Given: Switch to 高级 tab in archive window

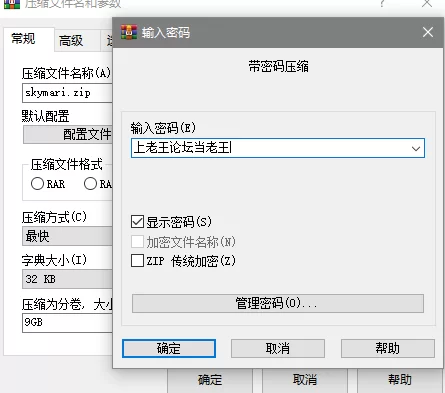Looking at the screenshot, I should (x=77, y=41).
